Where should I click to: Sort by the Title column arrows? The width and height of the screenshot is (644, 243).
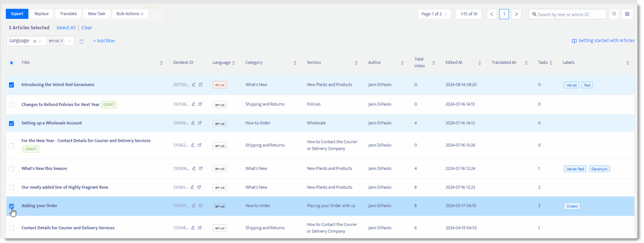pyautogui.click(x=161, y=63)
